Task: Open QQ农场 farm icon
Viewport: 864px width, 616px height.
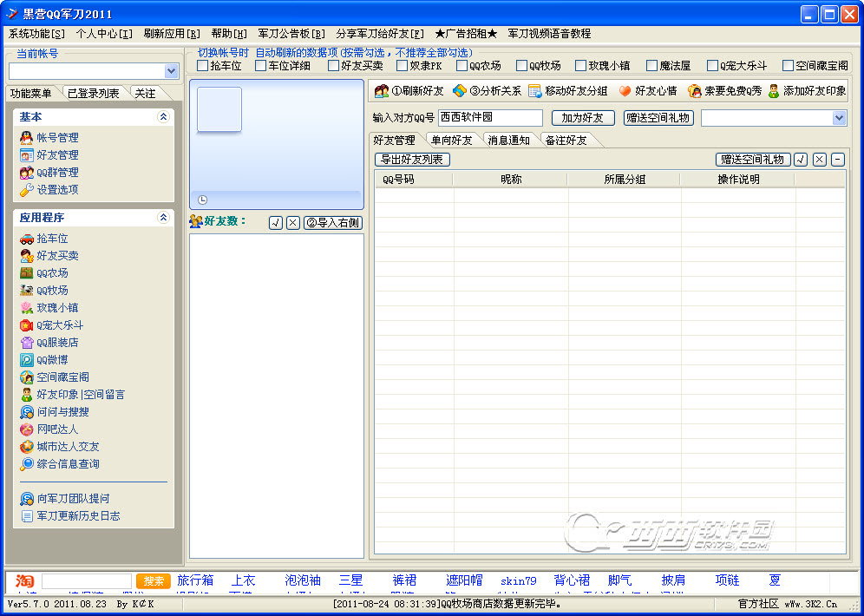Action: 27,273
